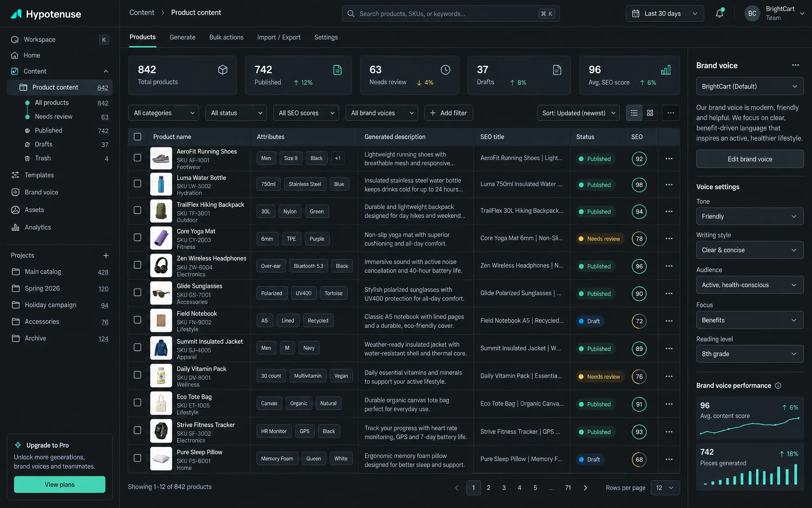Open Templates in the sidebar

[x=39, y=175]
